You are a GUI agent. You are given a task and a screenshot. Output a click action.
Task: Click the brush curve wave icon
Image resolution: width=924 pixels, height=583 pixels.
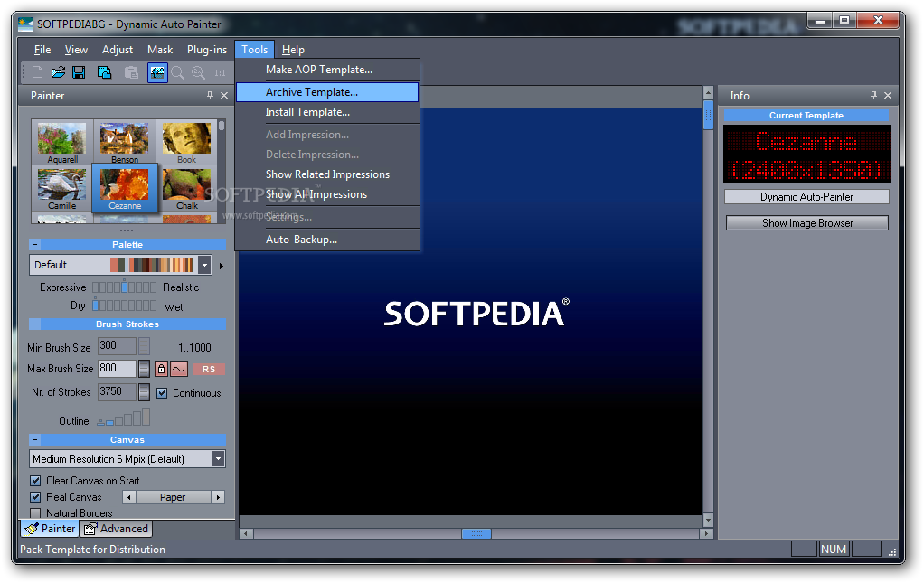[179, 369]
